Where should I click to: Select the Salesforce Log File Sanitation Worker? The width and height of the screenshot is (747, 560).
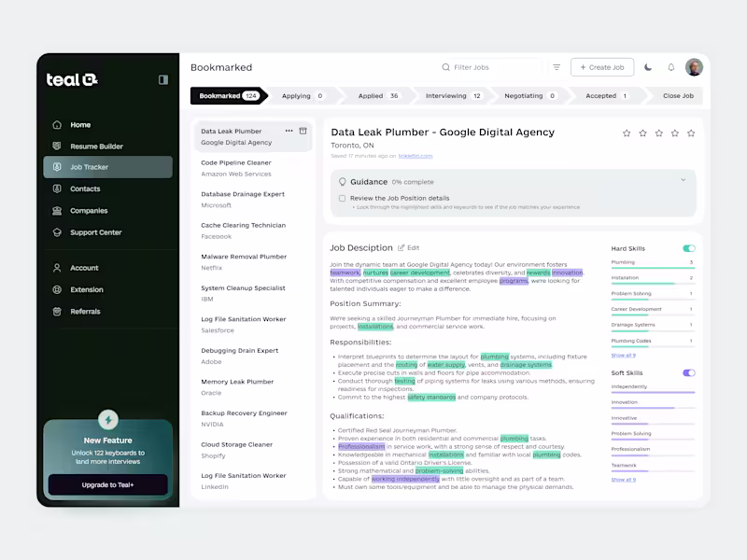tap(253, 325)
